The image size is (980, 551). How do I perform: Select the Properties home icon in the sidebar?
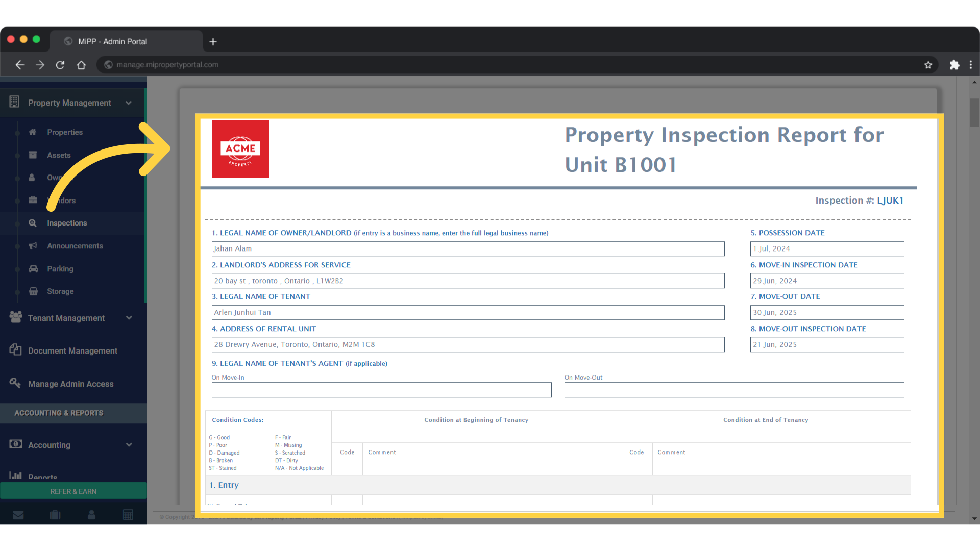click(32, 132)
